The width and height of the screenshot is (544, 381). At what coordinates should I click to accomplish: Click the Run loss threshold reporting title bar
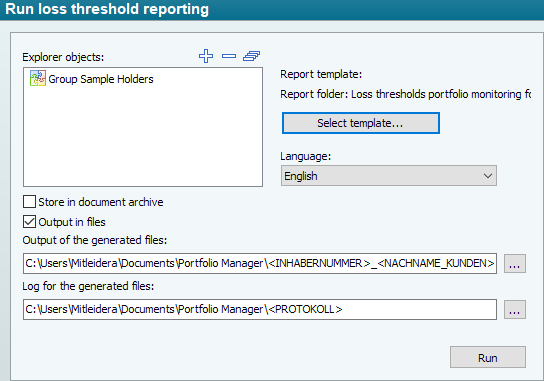(272, 10)
